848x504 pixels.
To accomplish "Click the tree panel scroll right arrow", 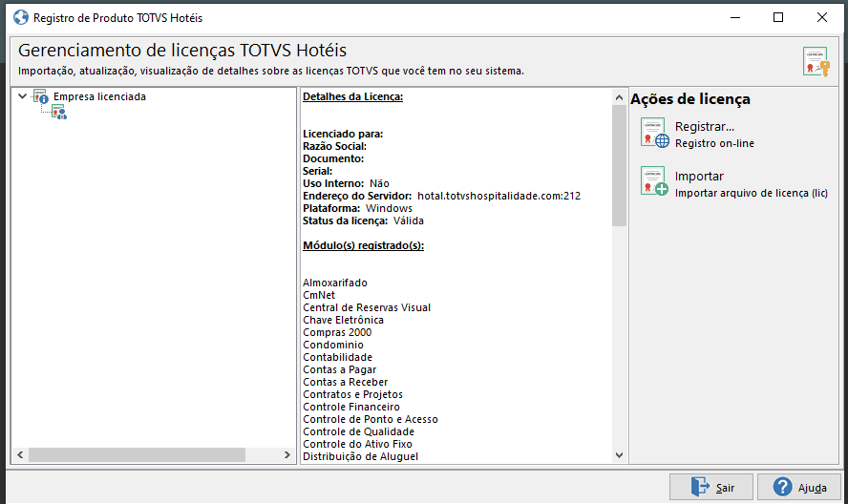I will pos(287,454).
